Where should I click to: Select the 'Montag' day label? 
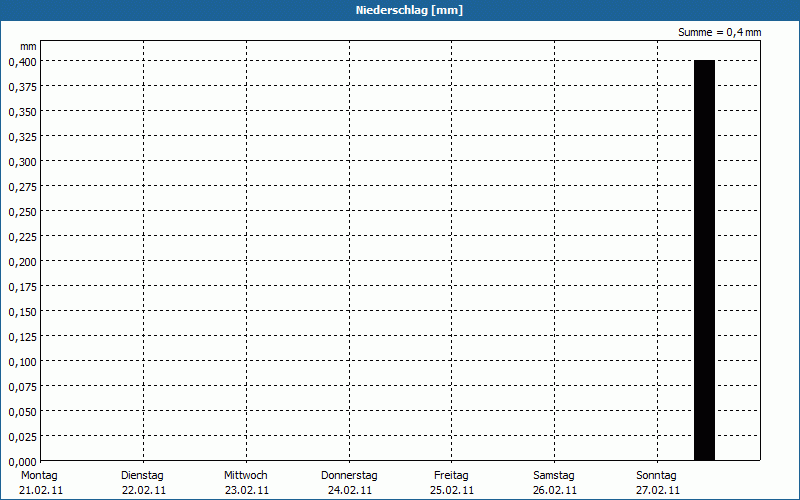click(40, 475)
